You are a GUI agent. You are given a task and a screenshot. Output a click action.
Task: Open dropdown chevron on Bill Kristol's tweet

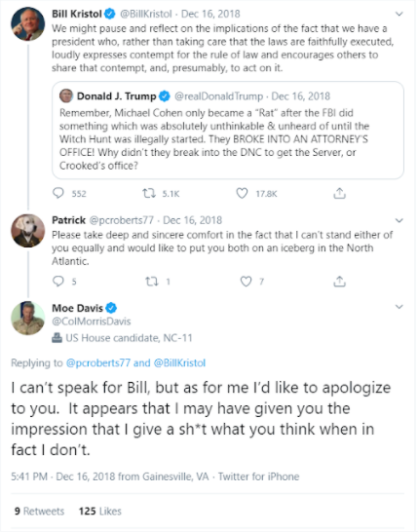coord(399,14)
